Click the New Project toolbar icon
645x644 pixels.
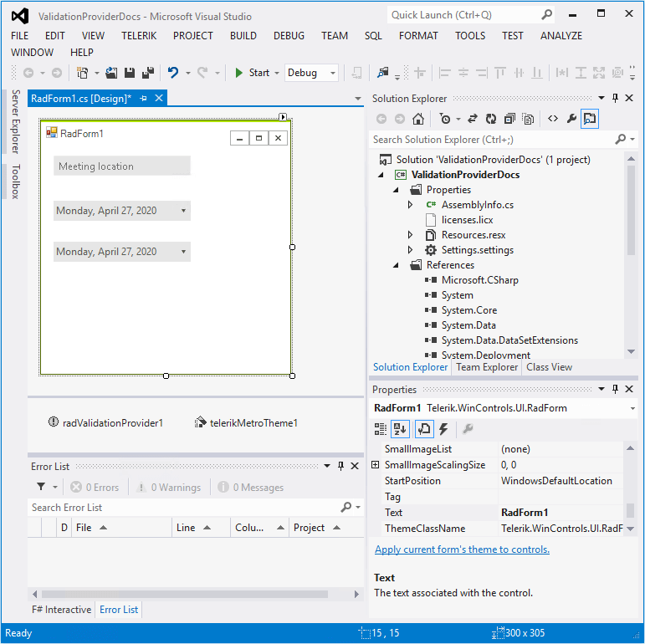tap(82, 74)
